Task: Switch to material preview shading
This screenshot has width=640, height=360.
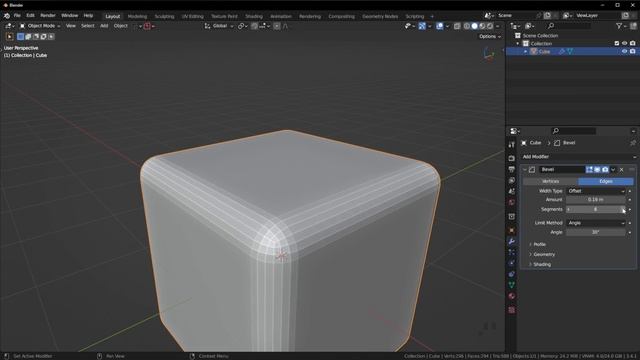Action: point(482,26)
